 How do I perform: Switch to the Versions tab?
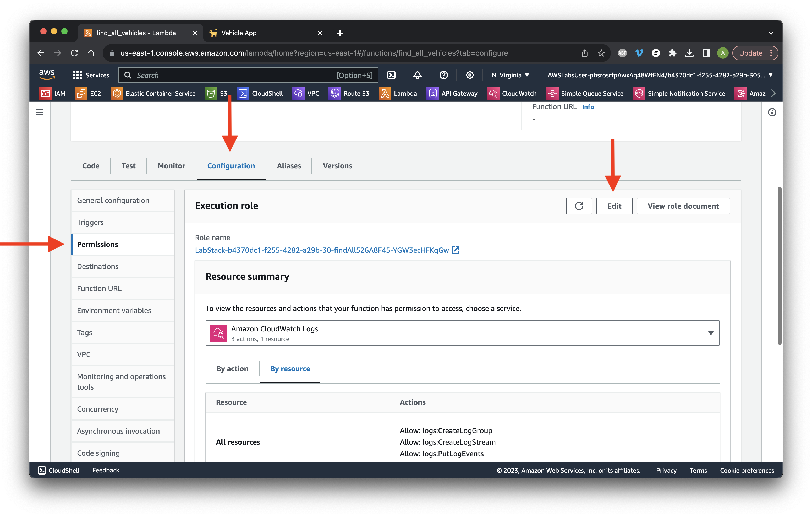[x=337, y=166]
